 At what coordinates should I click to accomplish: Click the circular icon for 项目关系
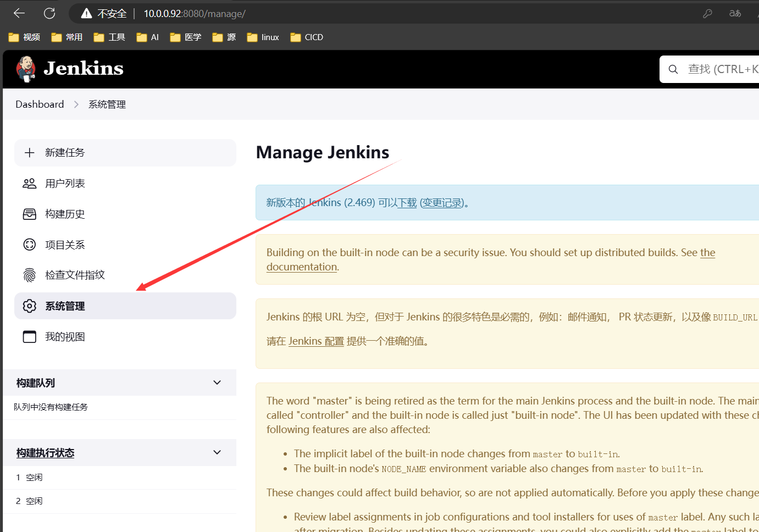tap(30, 245)
